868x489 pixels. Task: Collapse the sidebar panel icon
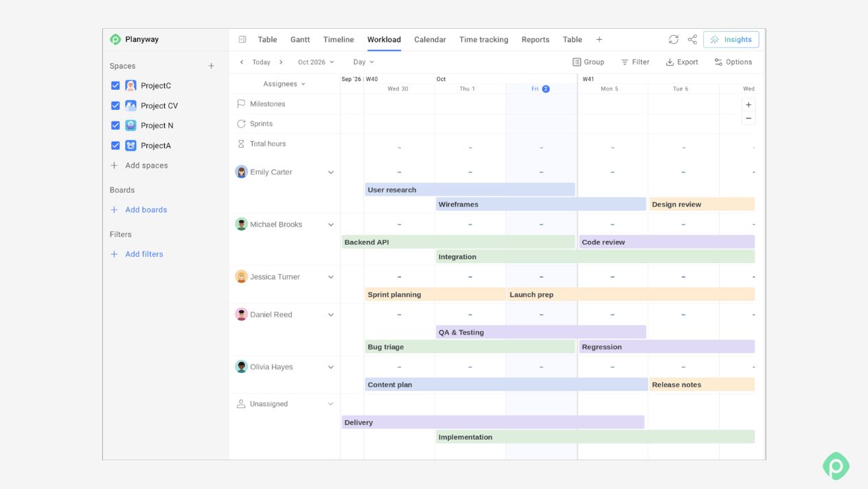pos(242,39)
